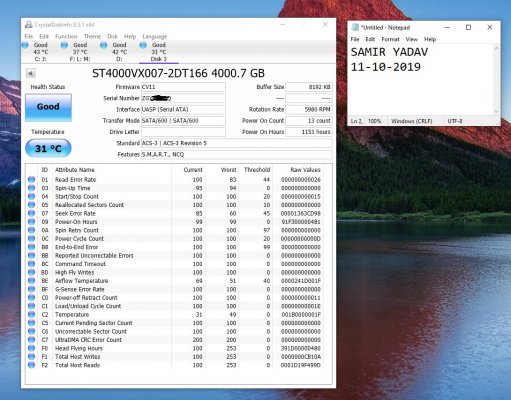Click the previous disk arrow button
Screen dimensions: 511x400
pyautogui.click(x=30, y=73)
